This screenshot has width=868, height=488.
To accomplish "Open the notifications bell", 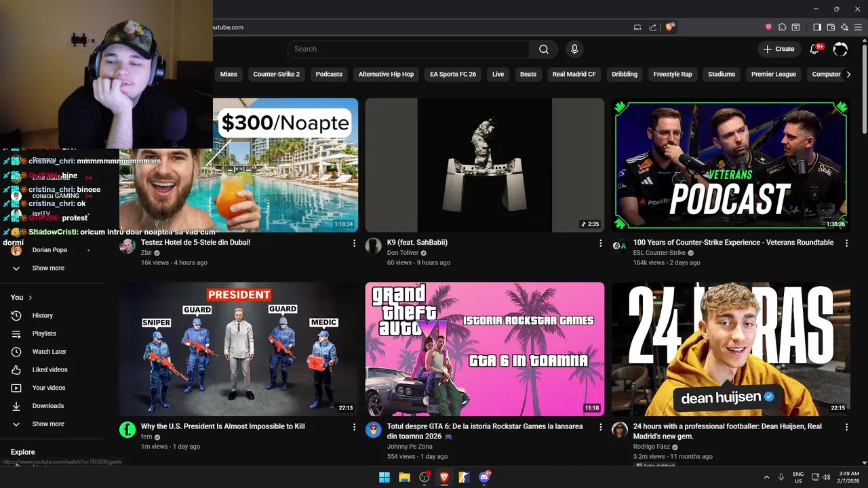I will 814,49.
